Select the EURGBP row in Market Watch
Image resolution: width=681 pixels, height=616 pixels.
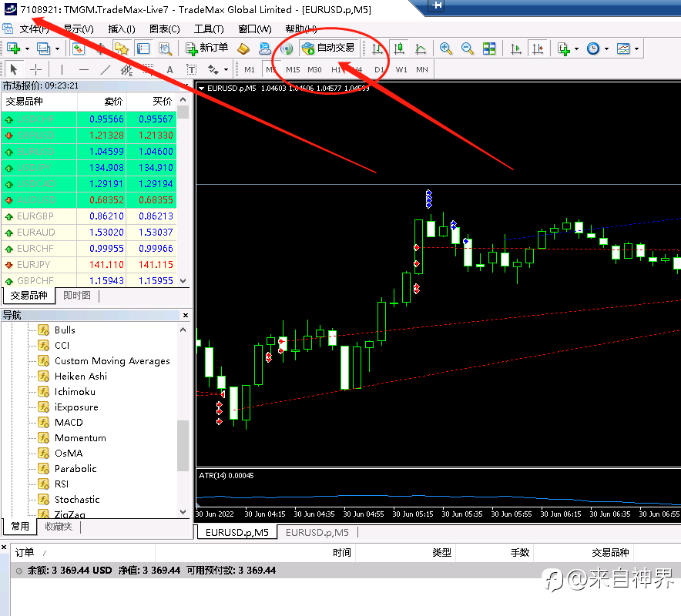[x=89, y=216]
